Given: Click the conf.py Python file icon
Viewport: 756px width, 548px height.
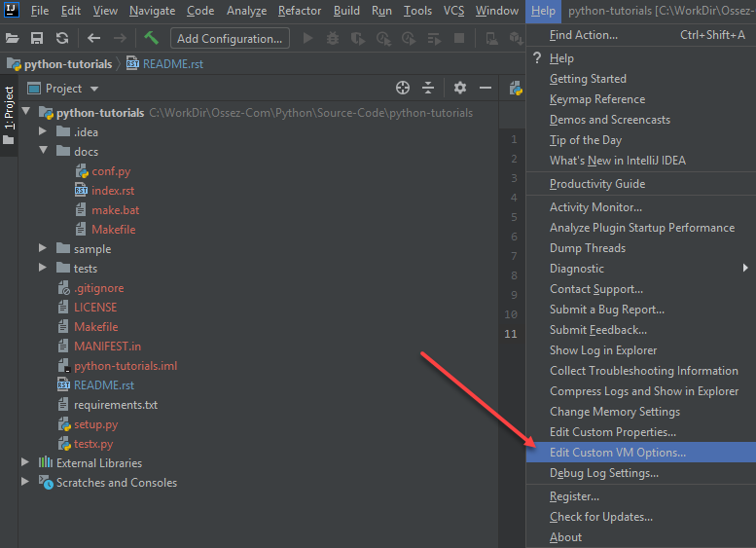Looking at the screenshot, I should pos(82,171).
